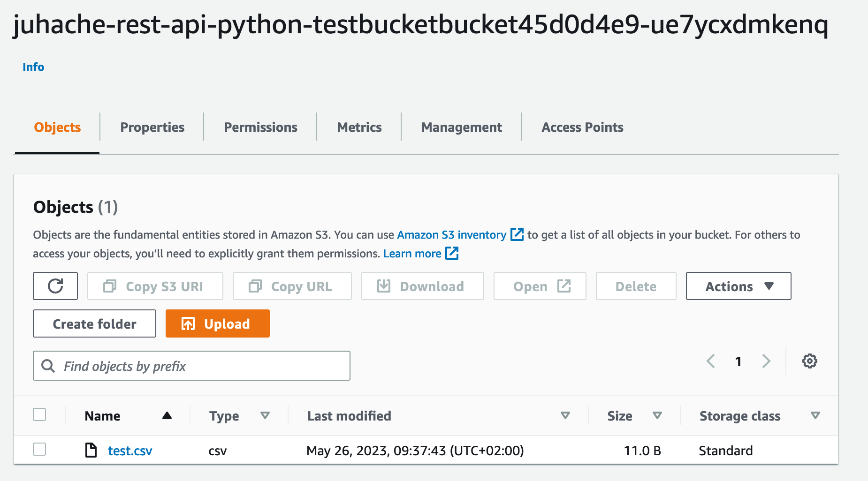This screenshot has height=481, width=868.
Task: Open the Access Points tab
Action: click(x=582, y=128)
